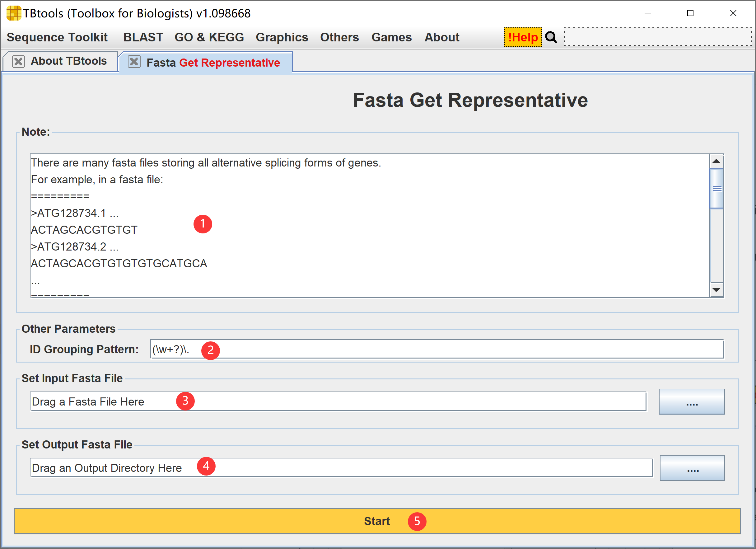Switch to the About TBtools tab
Viewport: 756px width, 549px height.
tap(69, 61)
